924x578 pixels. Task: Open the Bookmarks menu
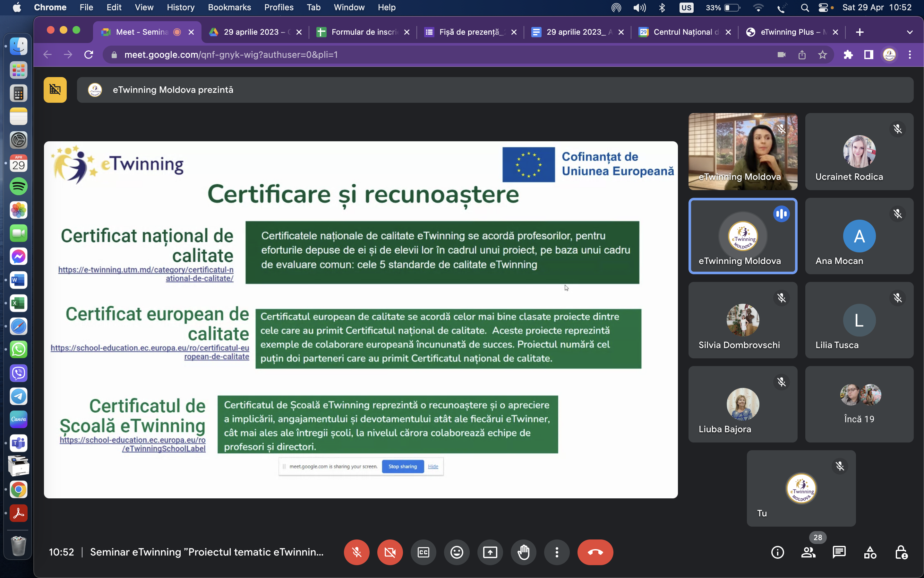coord(229,7)
